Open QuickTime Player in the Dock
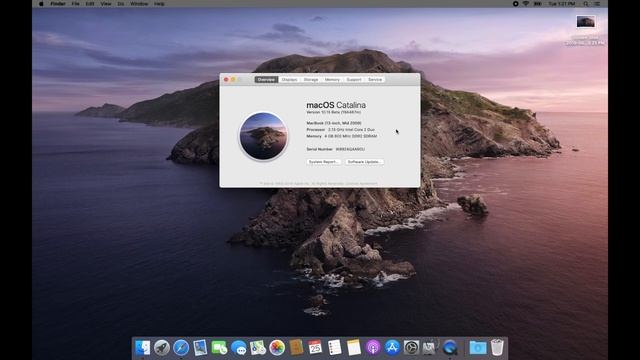The image size is (640, 360). (x=449, y=348)
